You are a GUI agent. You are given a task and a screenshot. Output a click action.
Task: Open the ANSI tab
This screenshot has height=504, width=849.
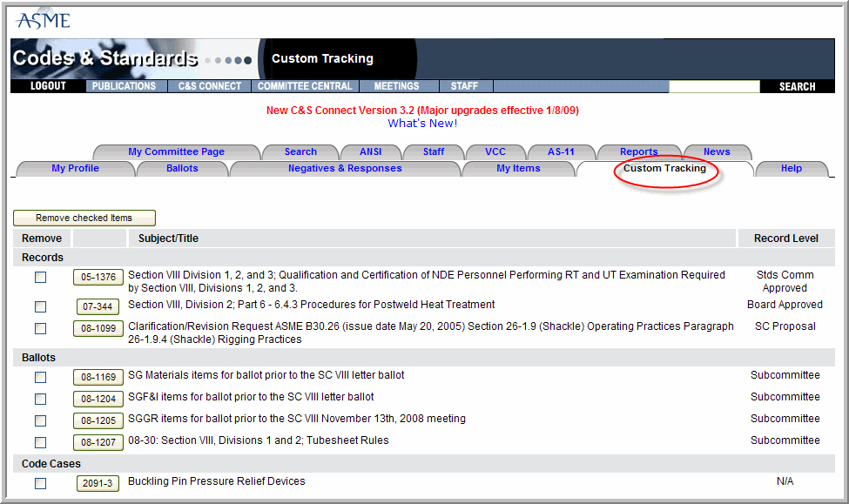coord(371,151)
